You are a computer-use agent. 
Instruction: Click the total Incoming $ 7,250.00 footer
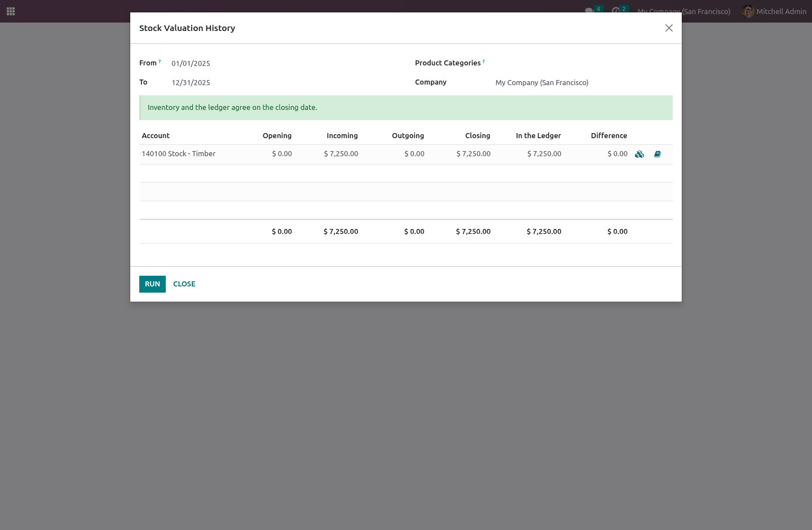coord(341,232)
